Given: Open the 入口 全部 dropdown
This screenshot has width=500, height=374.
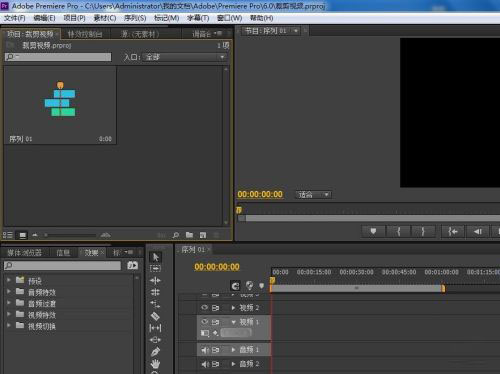Looking at the screenshot, I should click(185, 57).
